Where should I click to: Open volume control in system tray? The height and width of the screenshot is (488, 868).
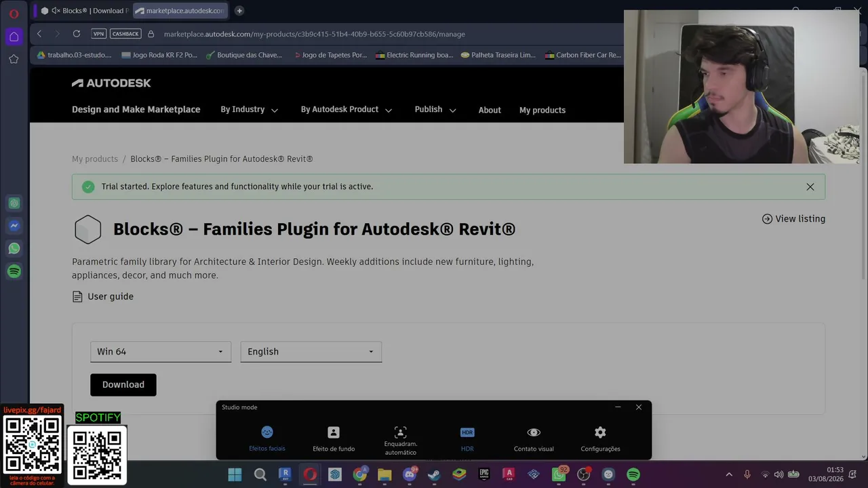point(778,474)
